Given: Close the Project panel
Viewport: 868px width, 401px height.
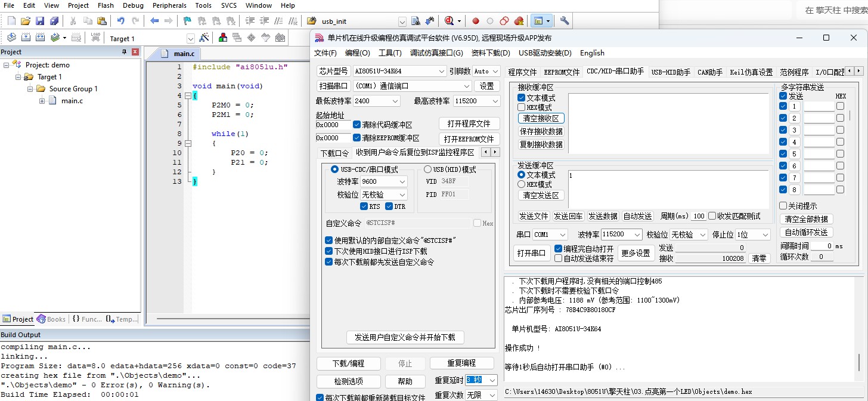Looking at the screenshot, I should (135, 52).
